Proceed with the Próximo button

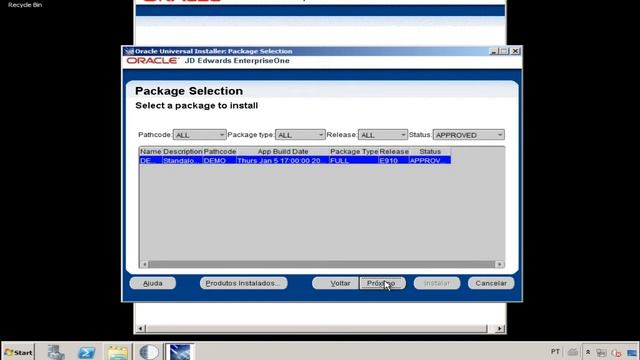[382, 283]
